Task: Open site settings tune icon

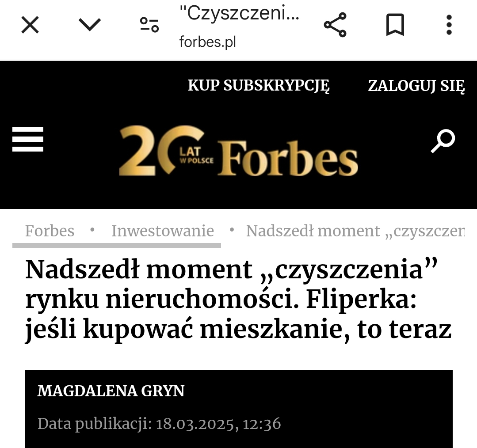Action: pos(149,25)
